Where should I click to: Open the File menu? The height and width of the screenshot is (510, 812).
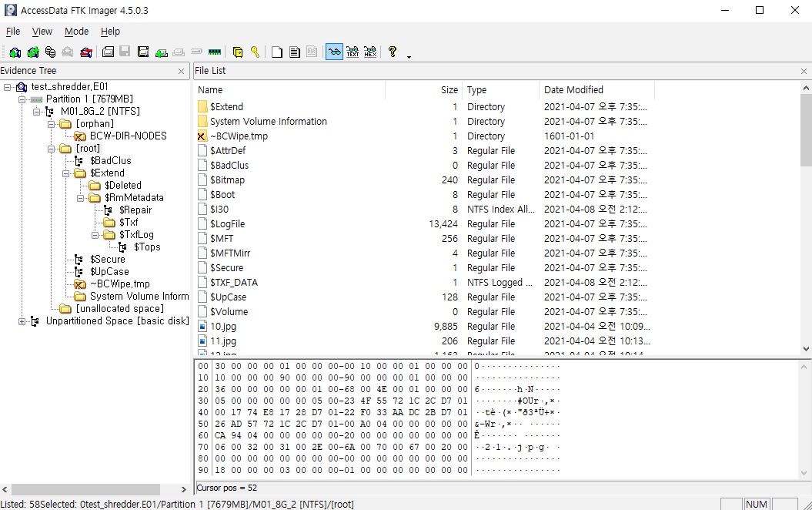(13, 32)
